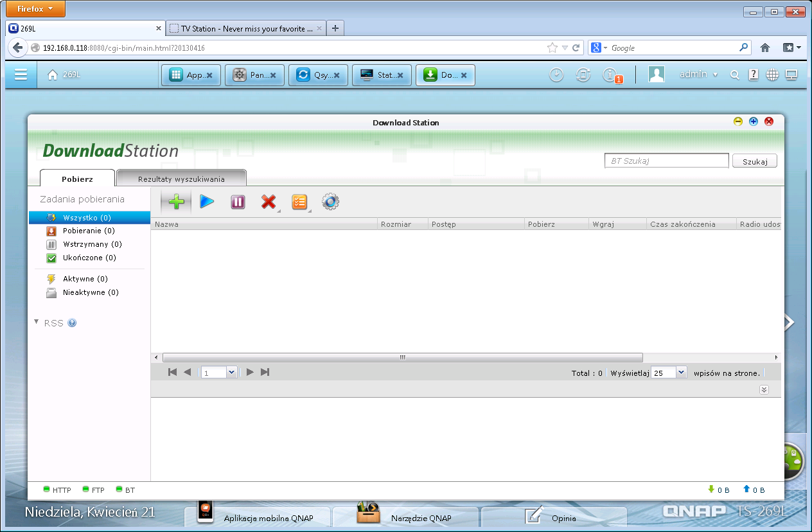Go to next page of task list
Image resolution: width=812 pixels, height=532 pixels.
[250, 372]
